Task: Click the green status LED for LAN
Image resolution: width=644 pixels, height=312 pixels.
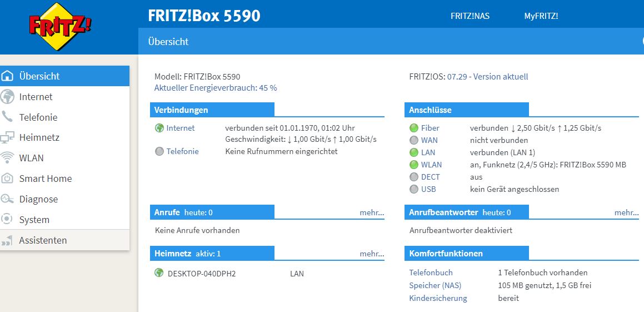Action: [414, 153]
